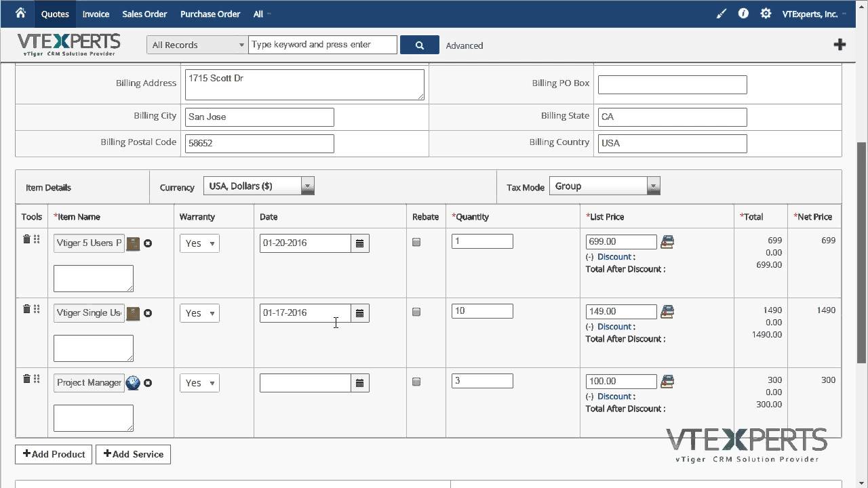Open the Invoice tab
This screenshot has width=868, height=488.
(96, 14)
